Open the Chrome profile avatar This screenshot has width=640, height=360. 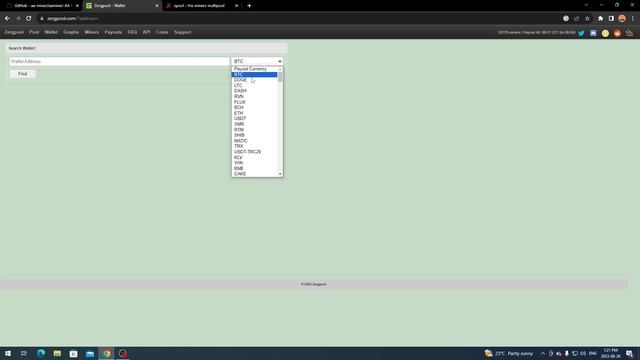(622, 18)
